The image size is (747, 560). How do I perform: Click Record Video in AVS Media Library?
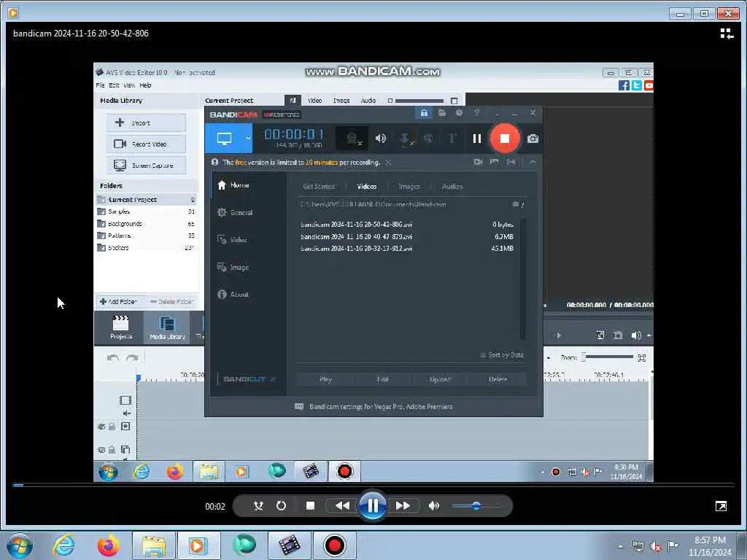pyautogui.click(x=146, y=144)
